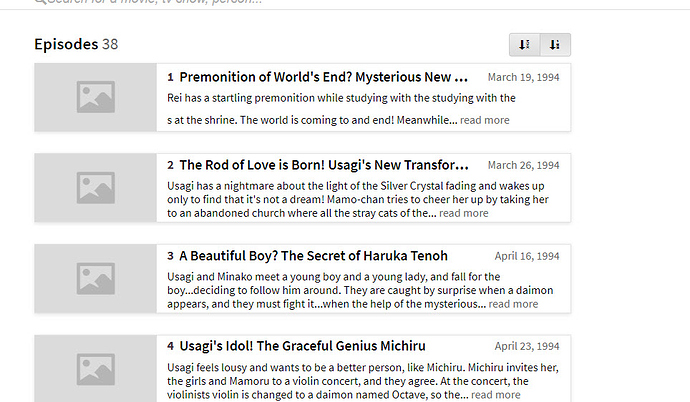The height and width of the screenshot is (402, 690).
Task: Click read more on episode 1 summary
Action: click(x=484, y=120)
